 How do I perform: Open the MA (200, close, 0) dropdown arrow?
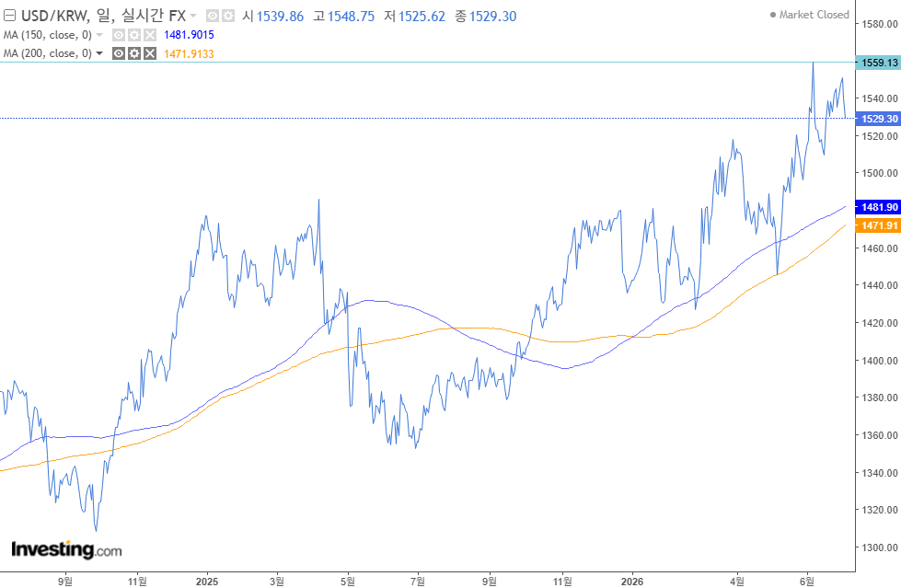(98, 53)
